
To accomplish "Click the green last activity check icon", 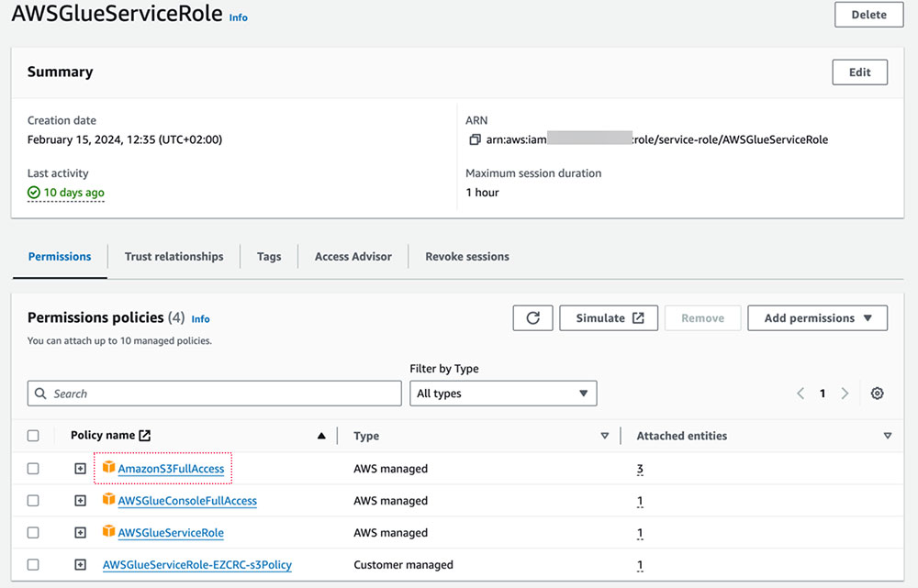I will click(34, 192).
